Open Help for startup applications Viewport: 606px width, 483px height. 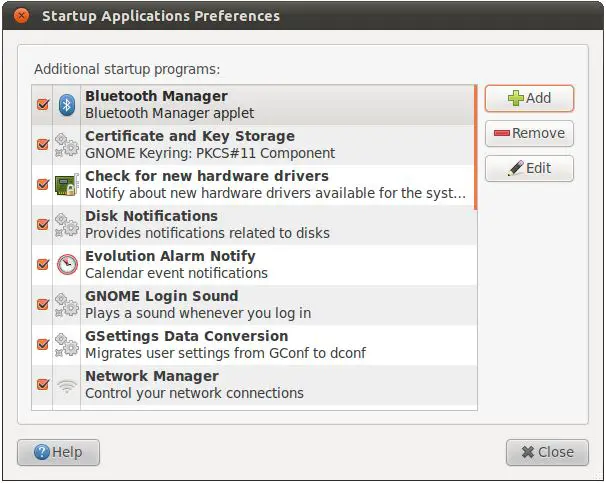[x=57, y=452]
